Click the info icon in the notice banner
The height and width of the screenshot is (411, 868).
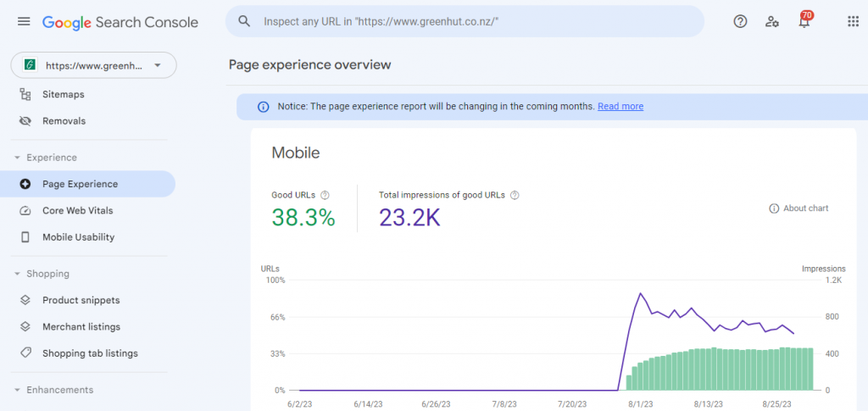(x=264, y=107)
